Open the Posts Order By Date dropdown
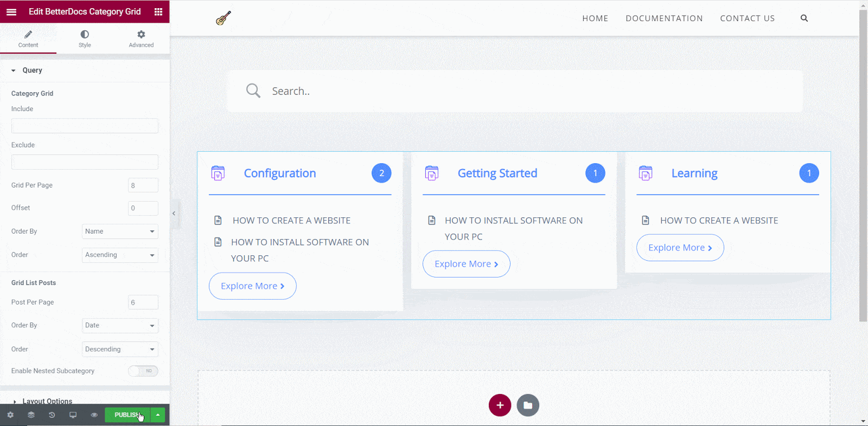This screenshot has height=426, width=868. pos(120,326)
